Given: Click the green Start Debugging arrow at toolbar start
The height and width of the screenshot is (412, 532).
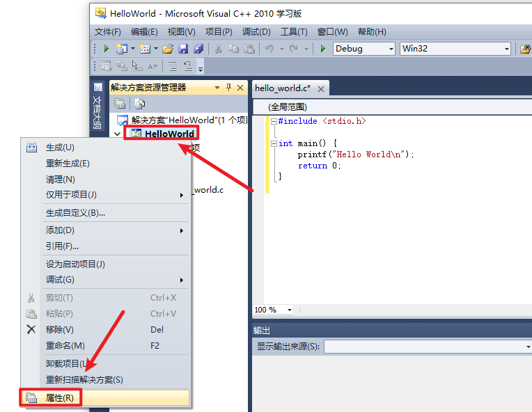Looking at the screenshot, I should 106,49.
